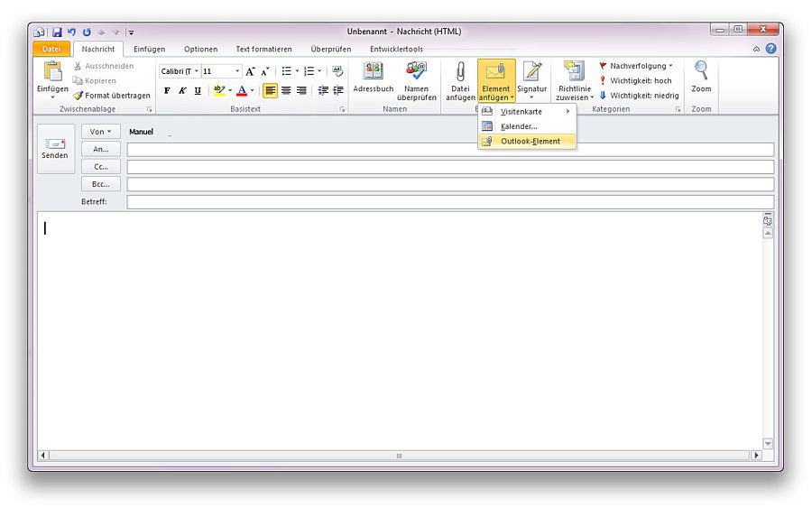Toggle Wichtigkeit: hoch
Screen dimensions: 812x508
tap(635, 81)
